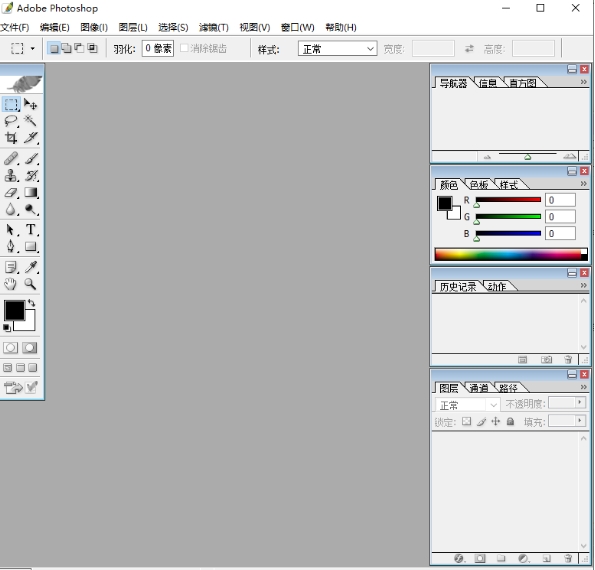Select the Type tool
This screenshot has height=570, width=595.
tap(31, 230)
